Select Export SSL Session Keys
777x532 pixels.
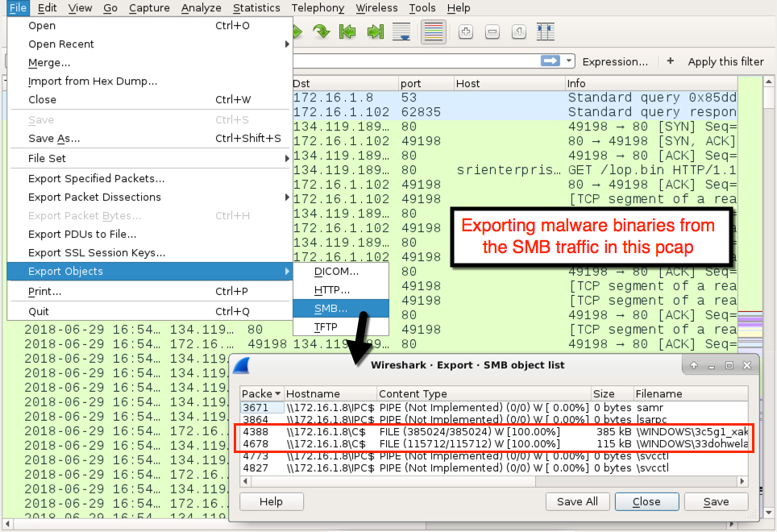150,253
